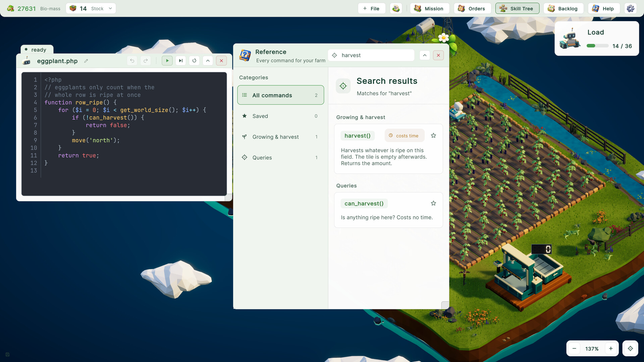Image resolution: width=644 pixels, height=362 pixels.
Task: Reset the eggplant.php script
Action: click(194, 61)
